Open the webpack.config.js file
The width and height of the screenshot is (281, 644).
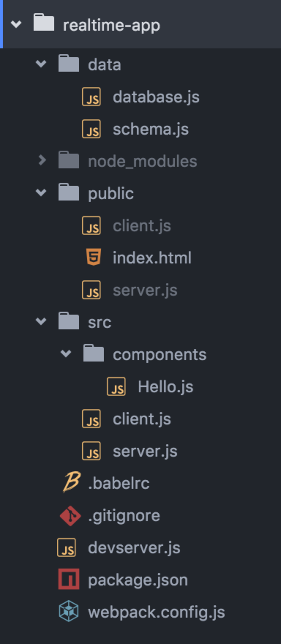pos(156,612)
